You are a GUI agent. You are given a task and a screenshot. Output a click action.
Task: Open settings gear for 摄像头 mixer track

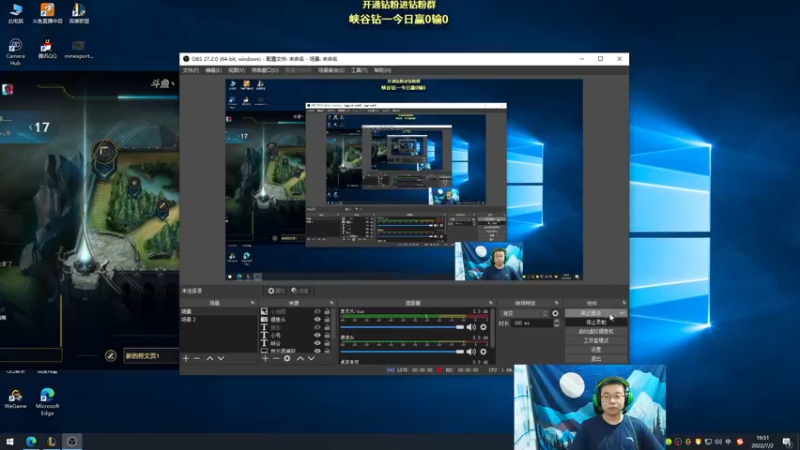point(483,352)
